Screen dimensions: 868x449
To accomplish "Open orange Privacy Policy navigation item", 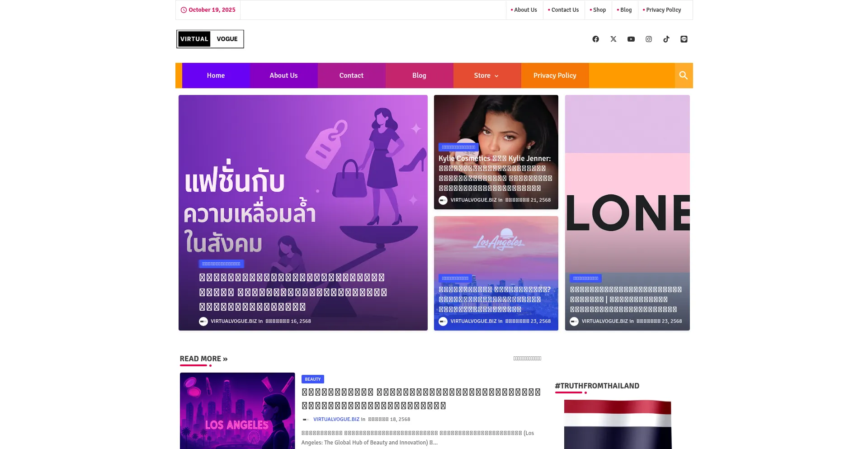I will [554, 76].
